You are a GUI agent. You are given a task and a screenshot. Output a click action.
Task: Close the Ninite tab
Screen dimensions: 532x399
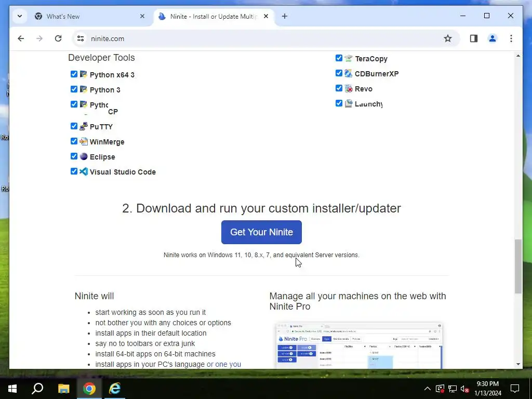pos(266,16)
